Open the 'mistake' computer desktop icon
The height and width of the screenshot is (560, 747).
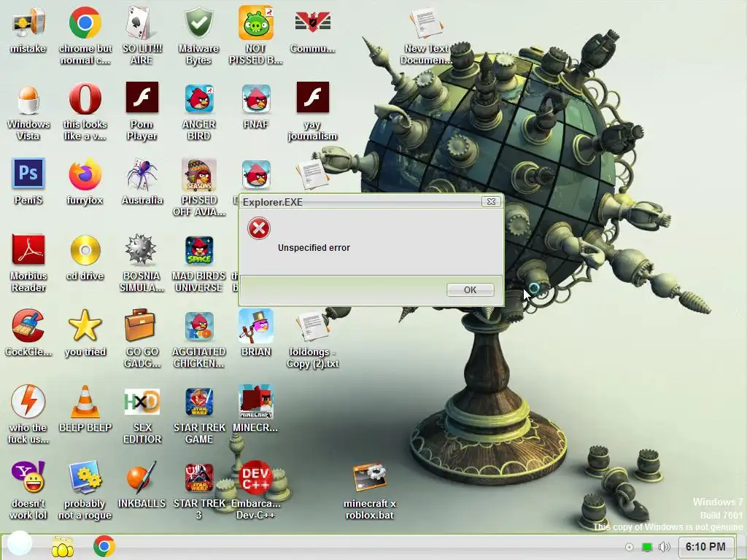[x=28, y=23]
